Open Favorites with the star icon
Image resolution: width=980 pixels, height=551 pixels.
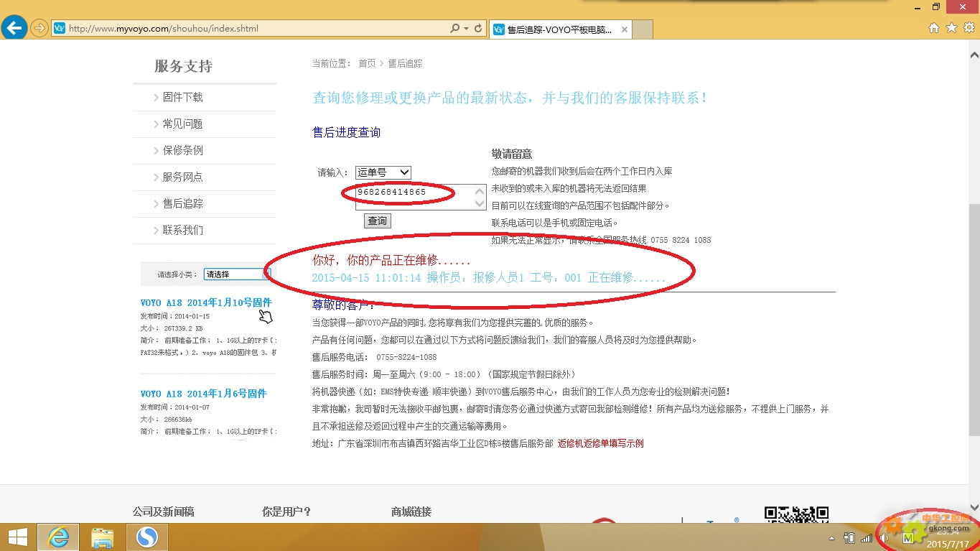[x=951, y=28]
